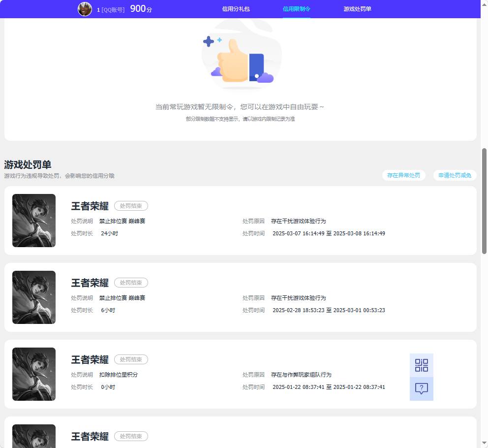The height and width of the screenshot is (448, 488).
Task: Click 王者荣耀 title on 0小时 card
Action: point(90,359)
